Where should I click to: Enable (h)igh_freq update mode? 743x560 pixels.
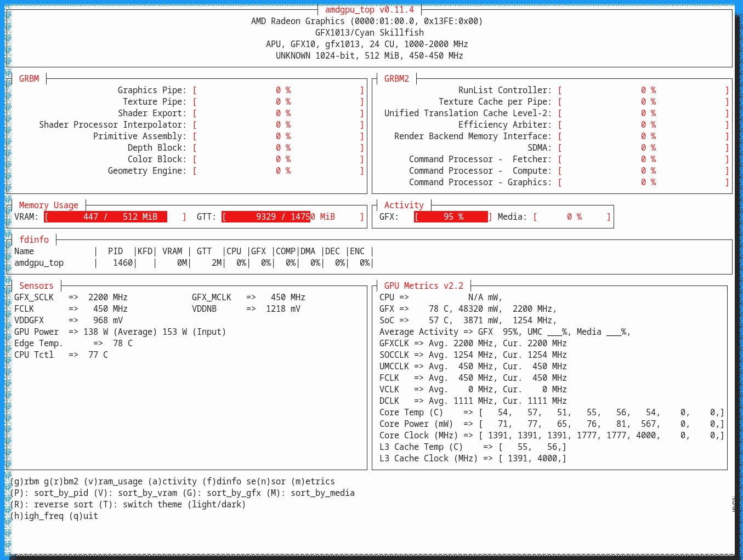(37, 516)
